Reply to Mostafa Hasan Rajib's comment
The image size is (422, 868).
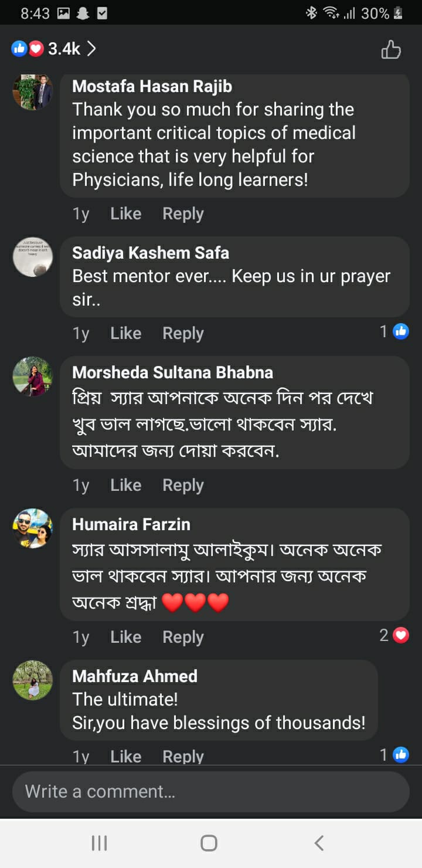point(183,214)
